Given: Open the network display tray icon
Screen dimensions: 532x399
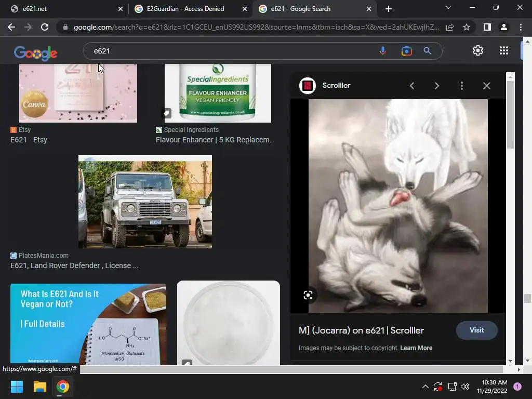Looking at the screenshot, I should click(x=452, y=387).
